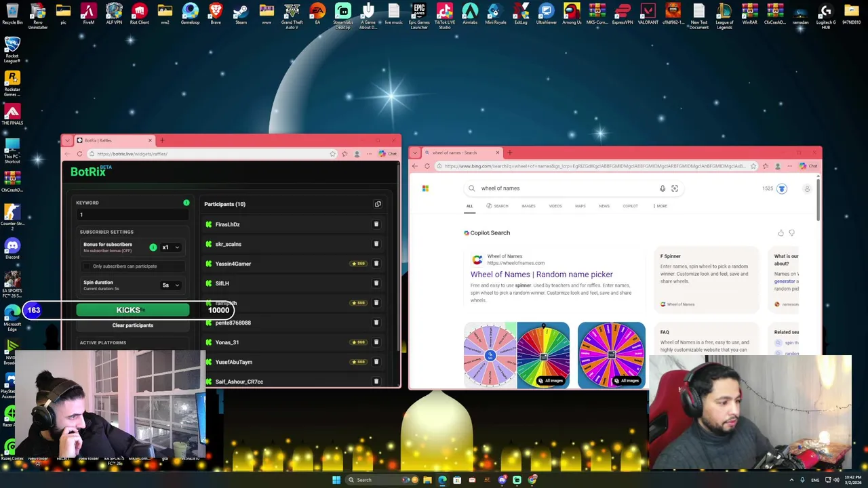Viewport: 868px width, 488px height.
Task: Switch to Bing IMAGES tab
Action: pyautogui.click(x=528, y=206)
